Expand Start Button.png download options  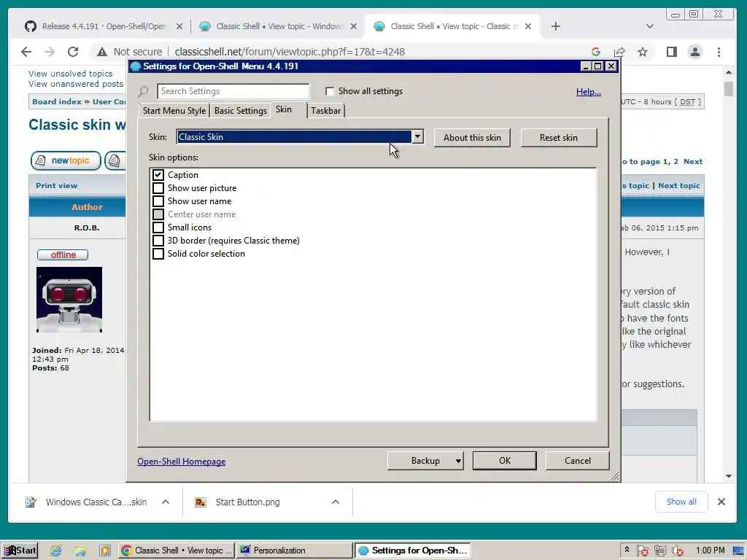click(336, 502)
